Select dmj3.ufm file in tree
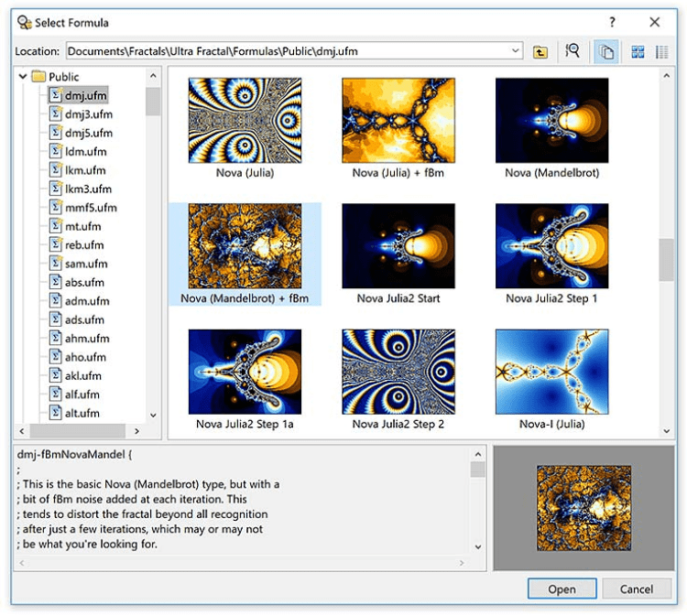Image resolution: width=687 pixels, height=616 pixels. (x=88, y=114)
